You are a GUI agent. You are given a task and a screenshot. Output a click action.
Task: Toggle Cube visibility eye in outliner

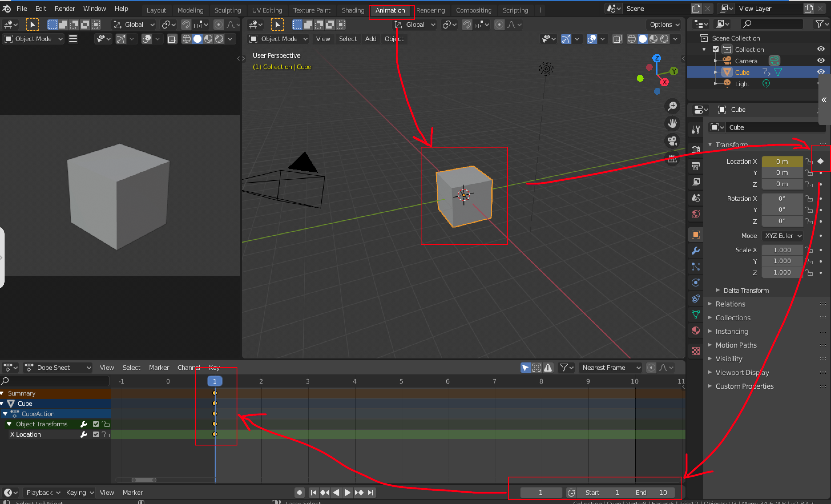pos(820,72)
